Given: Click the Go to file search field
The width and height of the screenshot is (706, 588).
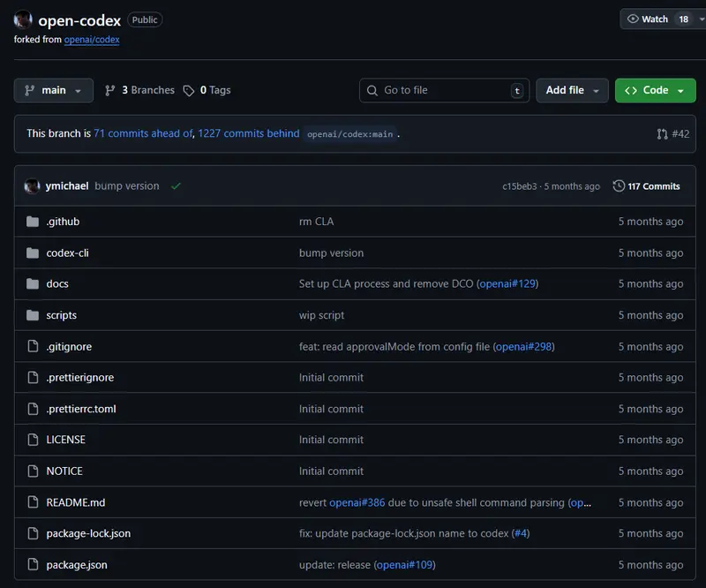Looking at the screenshot, I should click(x=439, y=90).
